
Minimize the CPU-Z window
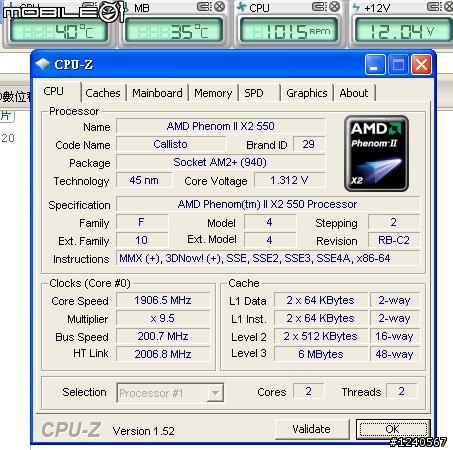pyautogui.click(x=375, y=64)
